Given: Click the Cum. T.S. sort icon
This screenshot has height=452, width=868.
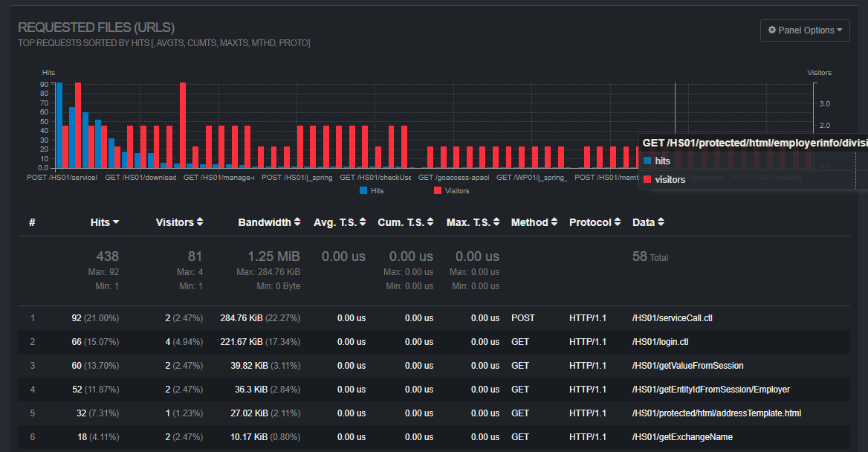Looking at the screenshot, I should click(x=429, y=222).
